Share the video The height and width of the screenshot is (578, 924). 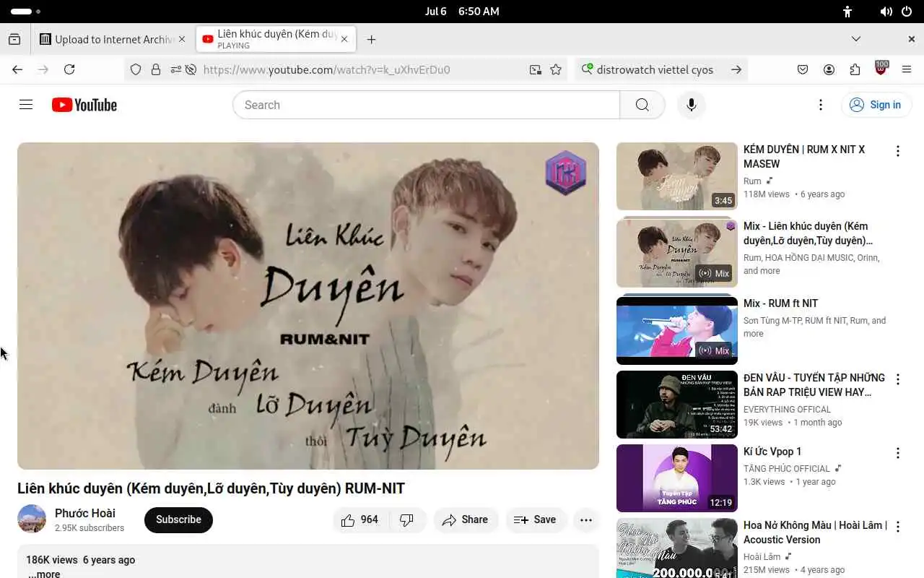coord(466,519)
